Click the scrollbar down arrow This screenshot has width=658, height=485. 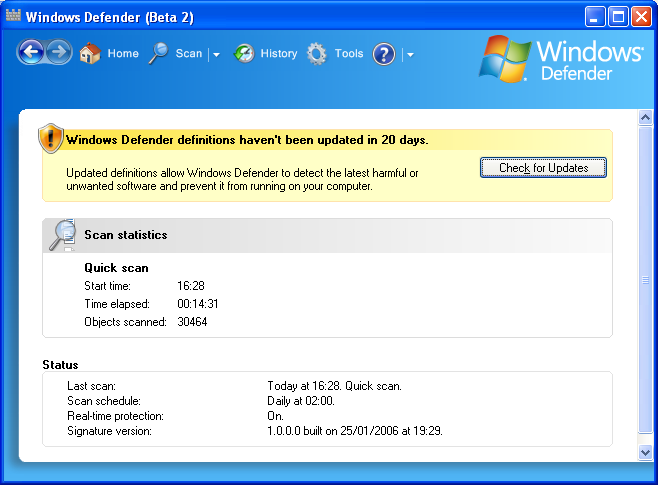tap(645, 453)
